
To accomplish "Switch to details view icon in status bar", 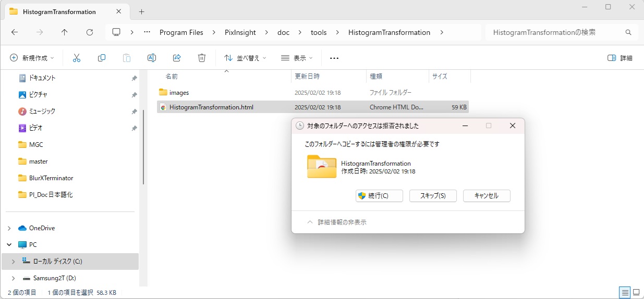I will tap(625, 292).
